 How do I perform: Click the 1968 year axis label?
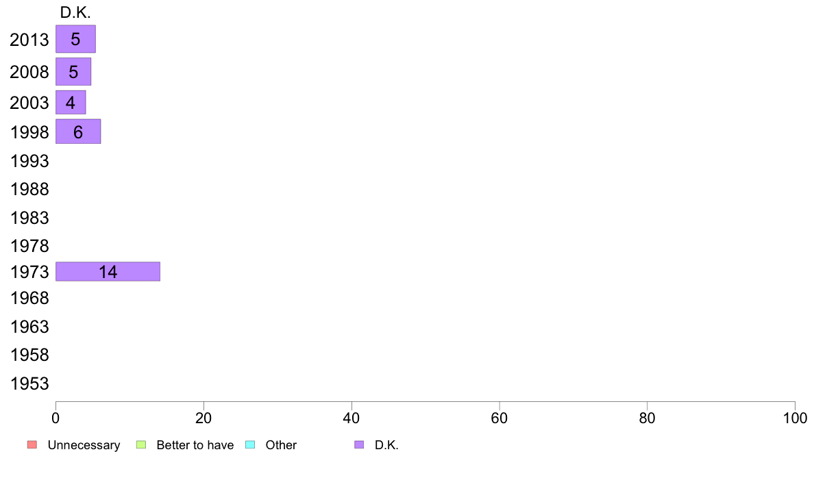click(x=29, y=299)
